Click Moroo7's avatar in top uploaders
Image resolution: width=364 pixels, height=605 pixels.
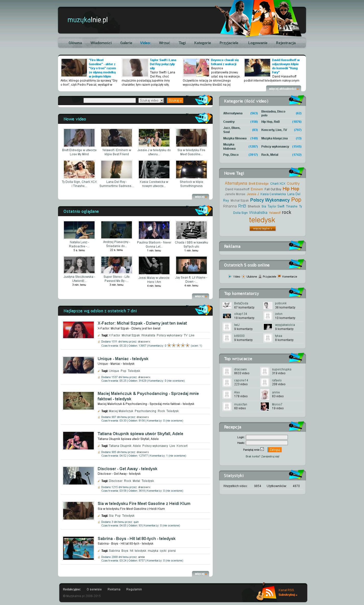265,406
